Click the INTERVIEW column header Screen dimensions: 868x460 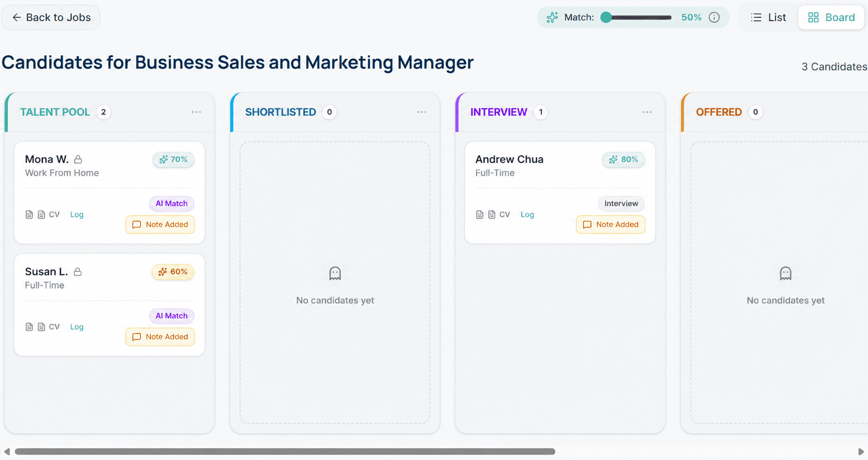(499, 112)
